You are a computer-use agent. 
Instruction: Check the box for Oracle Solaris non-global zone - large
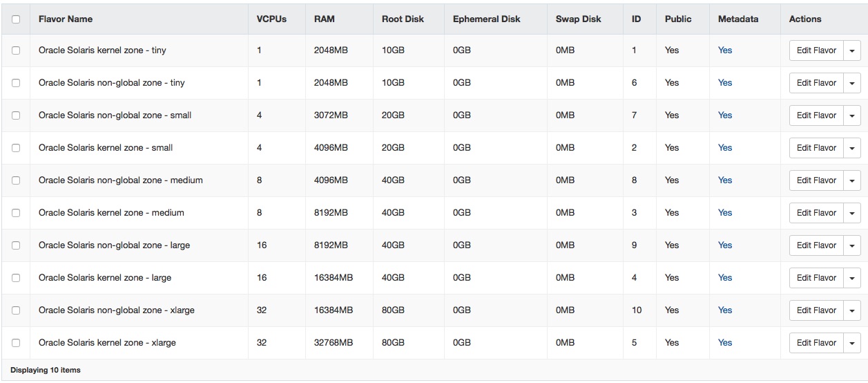pyautogui.click(x=16, y=245)
